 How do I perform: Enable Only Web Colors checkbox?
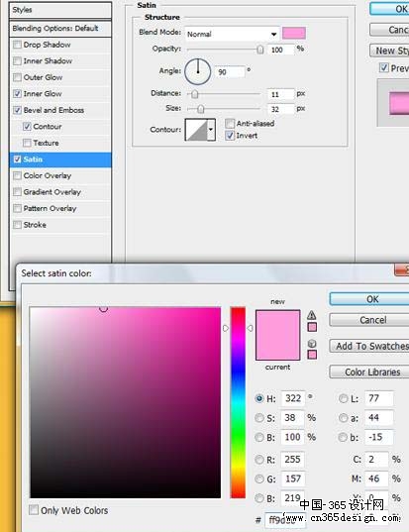[34, 509]
